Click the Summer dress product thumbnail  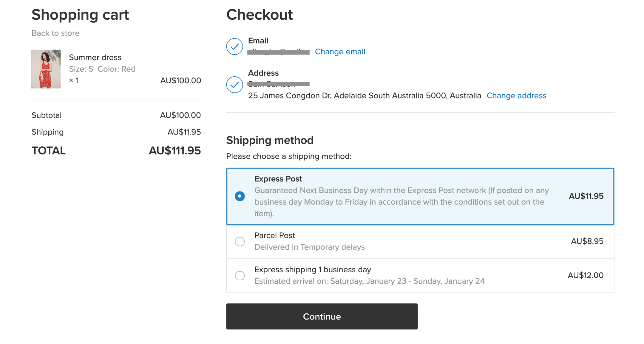click(x=46, y=69)
